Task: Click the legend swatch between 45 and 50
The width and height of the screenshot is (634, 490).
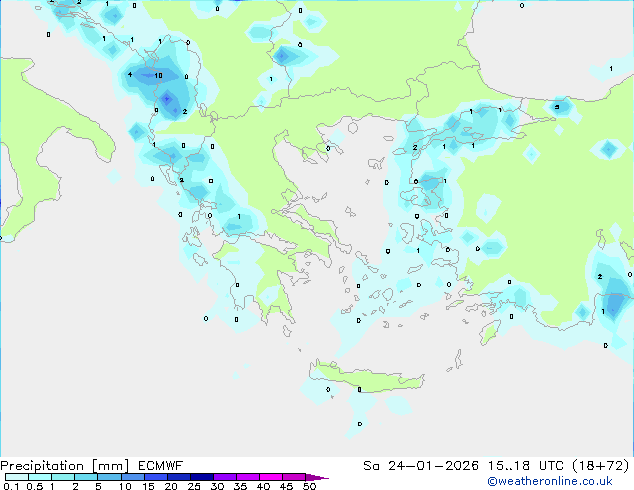Action: pyautogui.click(x=294, y=477)
